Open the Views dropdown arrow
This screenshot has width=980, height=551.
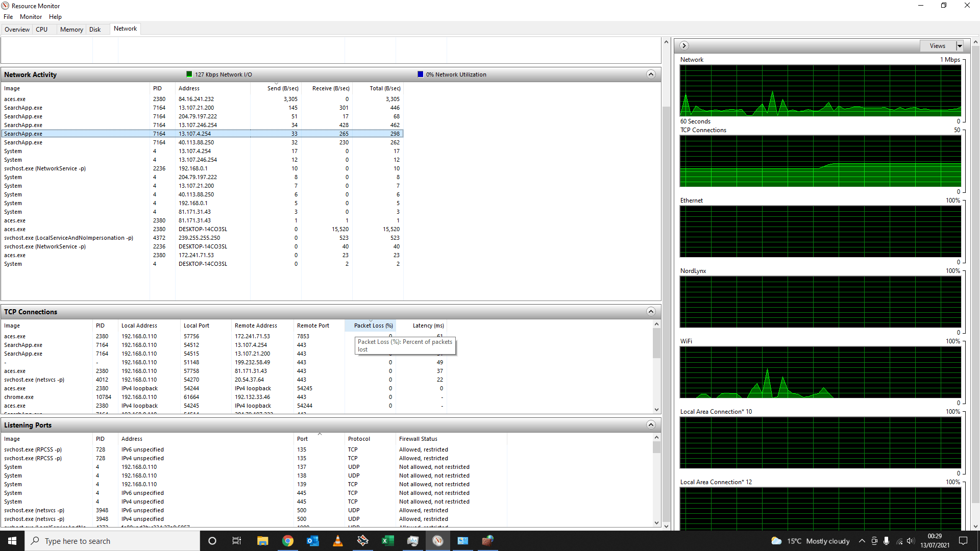click(x=960, y=46)
